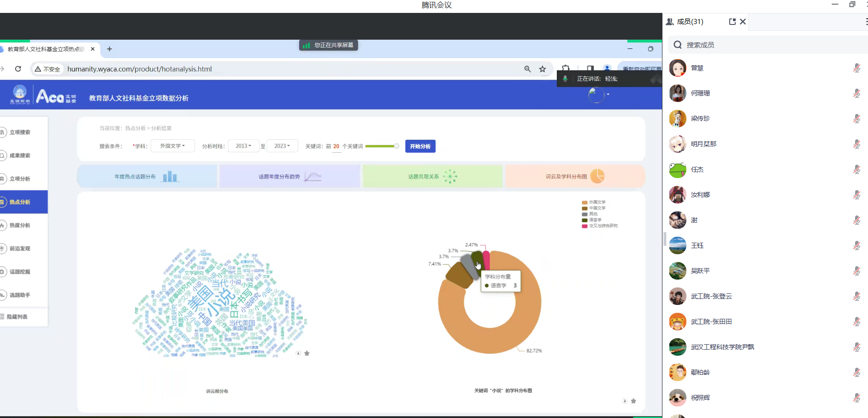Download the discipline distribution donut chart
This screenshot has height=418, width=868.
point(625,401)
